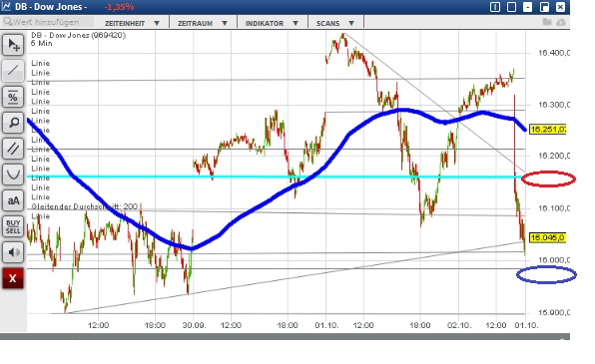Minimize the Dow Jones chart window
This screenshot has width=595, height=364.
click(527, 7)
